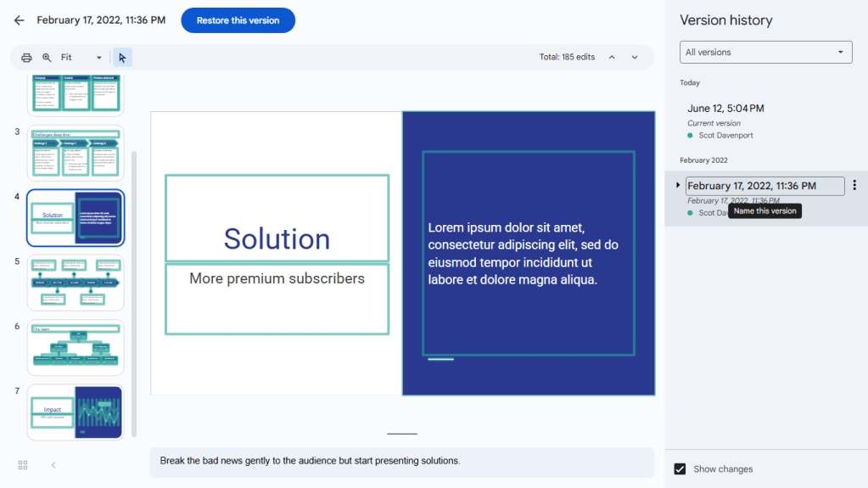Open more actions for February 17 version
The width and height of the screenshot is (868, 488).
coord(854,186)
